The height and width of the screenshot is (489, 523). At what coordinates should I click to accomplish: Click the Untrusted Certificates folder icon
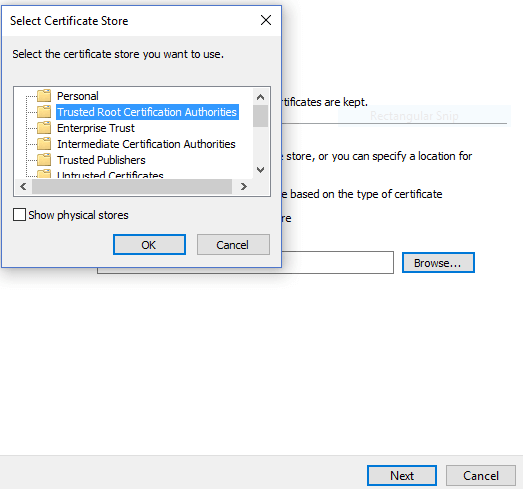pos(44,174)
